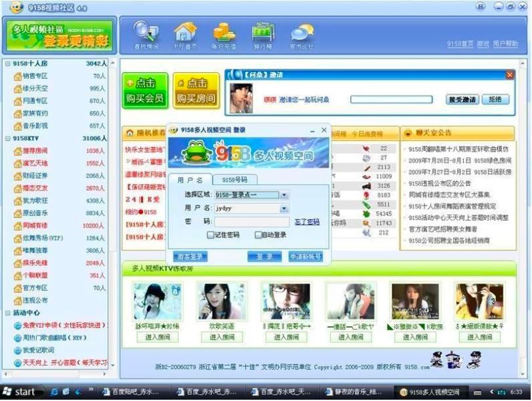Image resolution: width=532 pixels, height=401 pixels.
Task: Click house icon beside 销售专区
Action: click(x=17, y=76)
